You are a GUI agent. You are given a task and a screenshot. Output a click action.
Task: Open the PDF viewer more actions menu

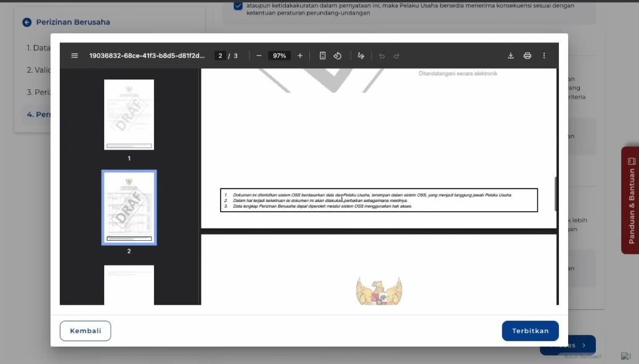click(x=543, y=55)
